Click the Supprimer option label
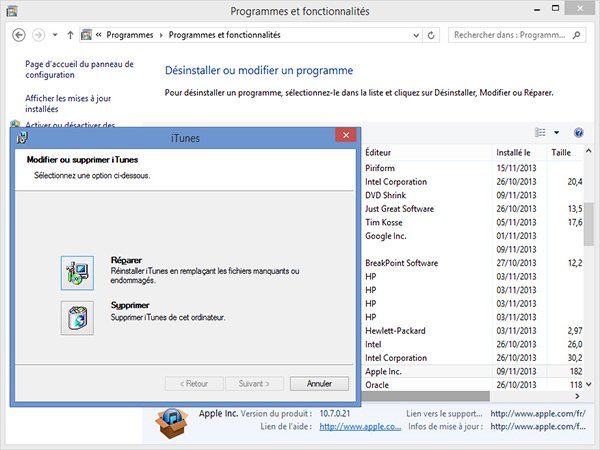 (x=130, y=305)
